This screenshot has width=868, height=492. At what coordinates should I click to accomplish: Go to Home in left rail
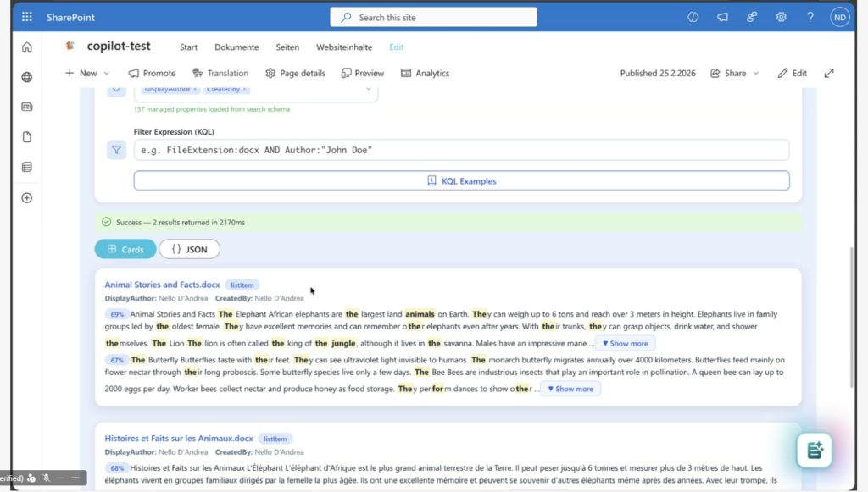[26, 47]
